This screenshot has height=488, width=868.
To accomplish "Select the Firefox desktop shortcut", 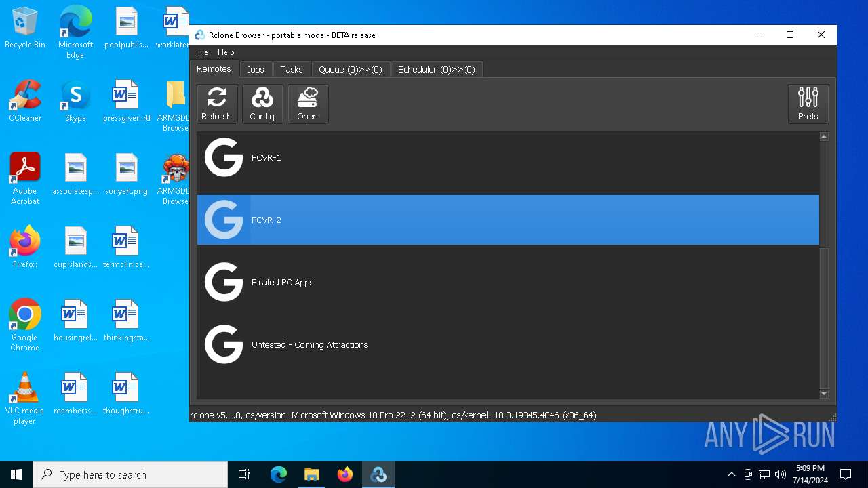I will [25, 247].
